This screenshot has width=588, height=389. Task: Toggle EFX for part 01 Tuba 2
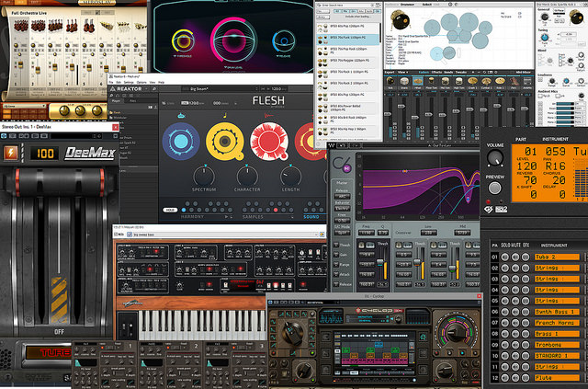point(526,257)
